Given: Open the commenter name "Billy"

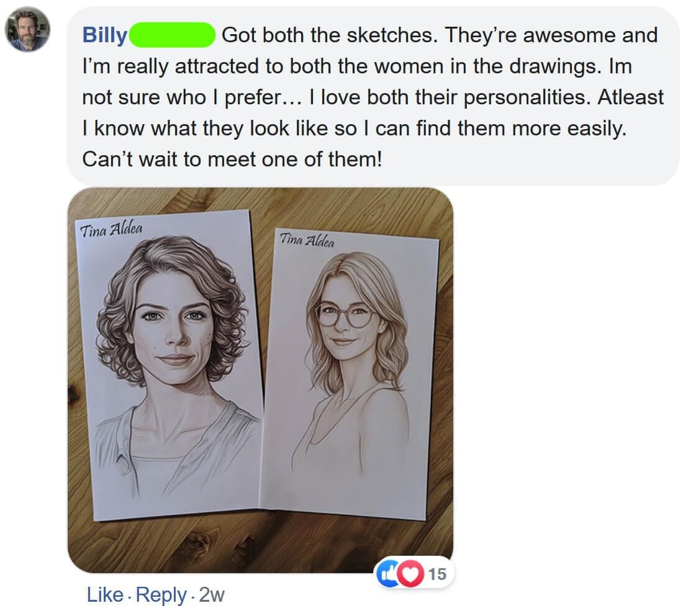Looking at the screenshot, I should pyautogui.click(x=104, y=35).
